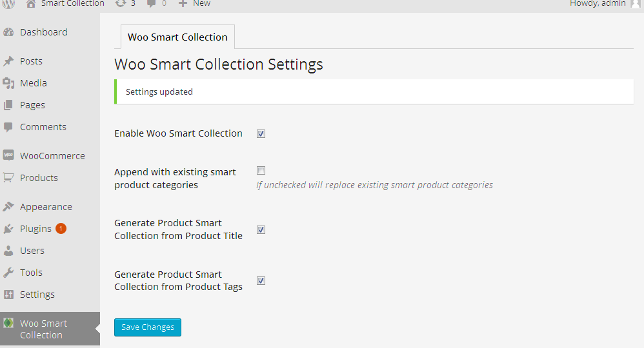Toggle Generate Collection from Product Title checkbox
This screenshot has height=348, width=644.
(x=261, y=230)
